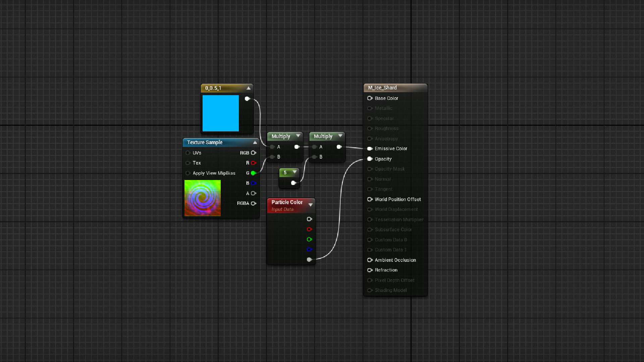
Task: Collapse the Texture Sample node preview arrow
Action: point(255,142)
